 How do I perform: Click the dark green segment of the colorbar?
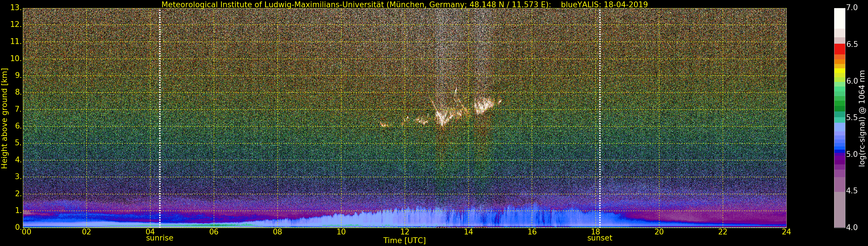839,109
